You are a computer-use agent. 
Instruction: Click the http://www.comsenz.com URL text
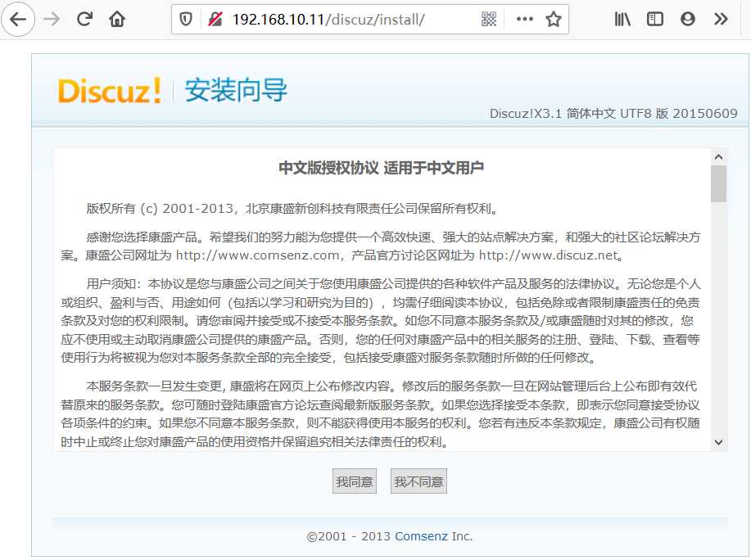(258, 255)
